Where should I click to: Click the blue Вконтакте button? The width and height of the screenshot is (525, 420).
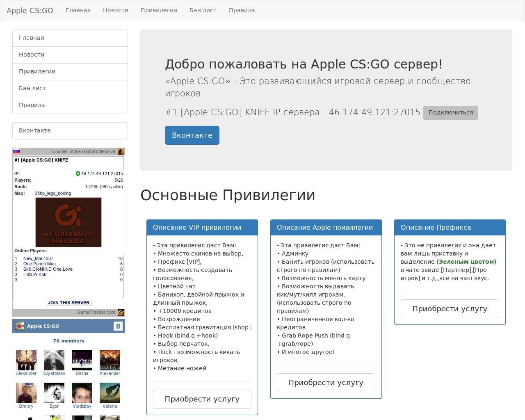pos(192,135)
